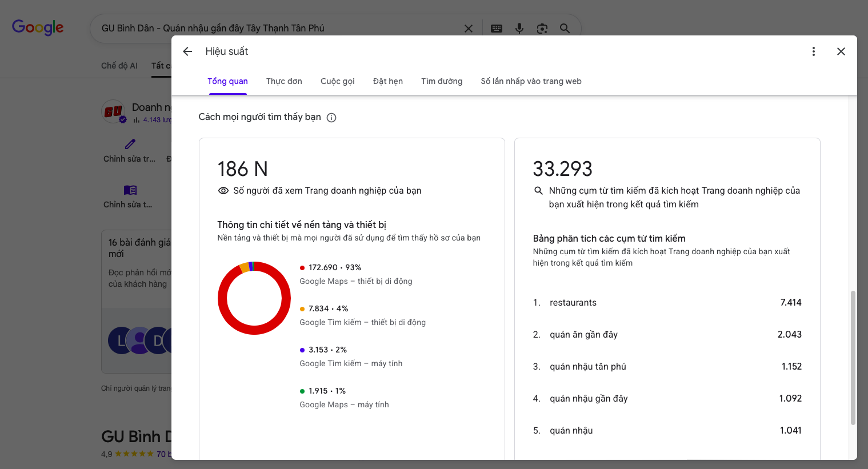Viewport: 868px width, 469px height.
Task: Click the blue legend dot for 3.153 · 2%
Action: coord(302,350)
